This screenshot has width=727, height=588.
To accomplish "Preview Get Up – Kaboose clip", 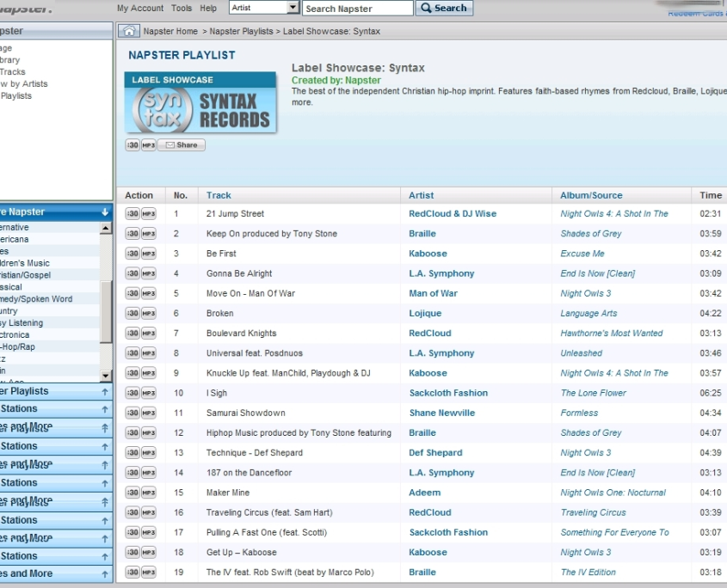I will click(132, 552).
